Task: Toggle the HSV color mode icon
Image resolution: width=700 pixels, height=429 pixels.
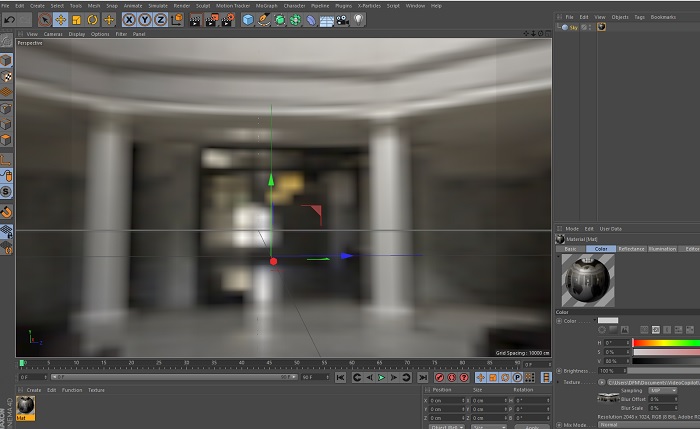Action: [655, 330]
